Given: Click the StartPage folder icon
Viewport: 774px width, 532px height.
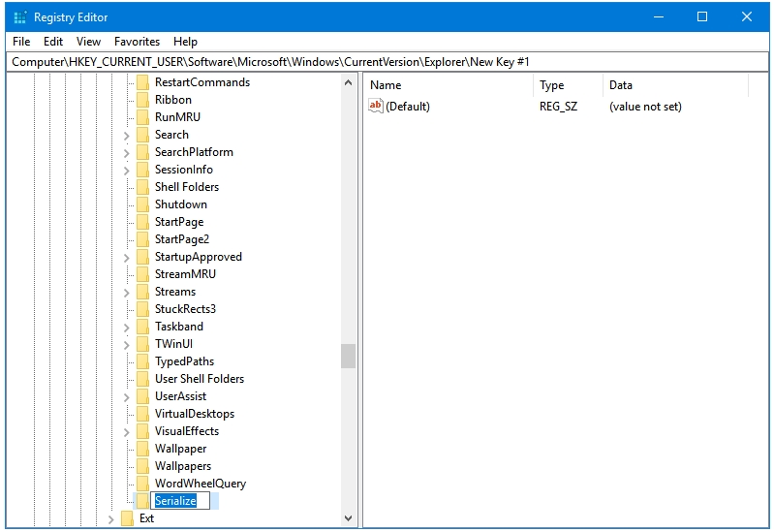Looking at the screenshot, I should [142, 222].
